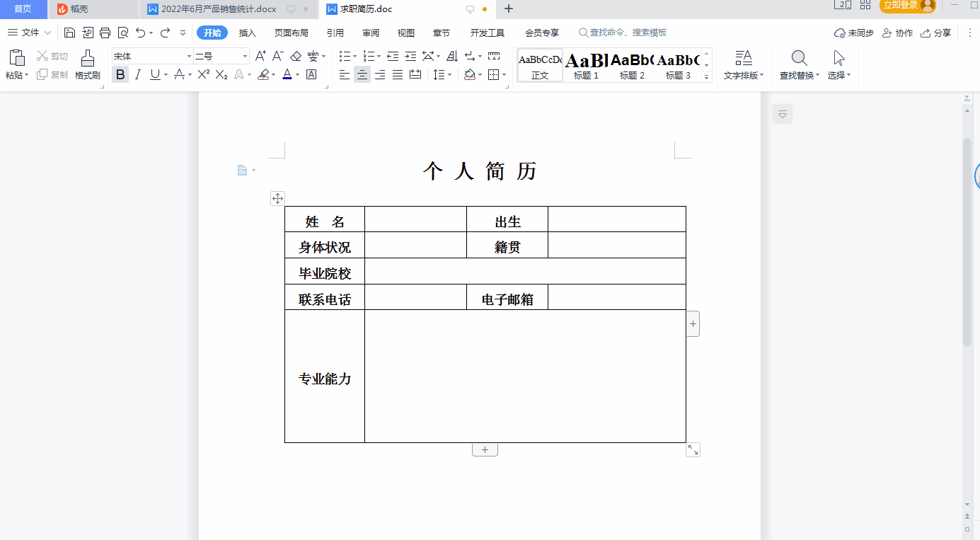The width and height of the screenshot is (980, 540).
Task: Decrease paragraph indent
Action: (x=393, y=56)
